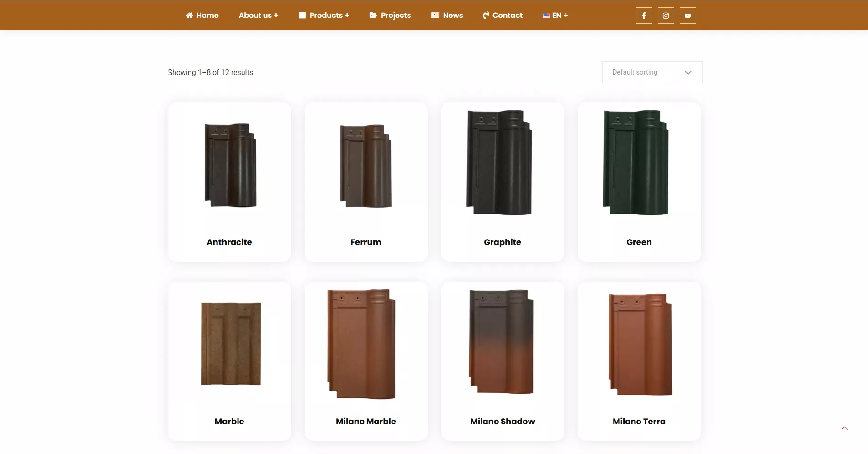
Task: Open the Instagram social icon
Action: [x=666, y=16]
